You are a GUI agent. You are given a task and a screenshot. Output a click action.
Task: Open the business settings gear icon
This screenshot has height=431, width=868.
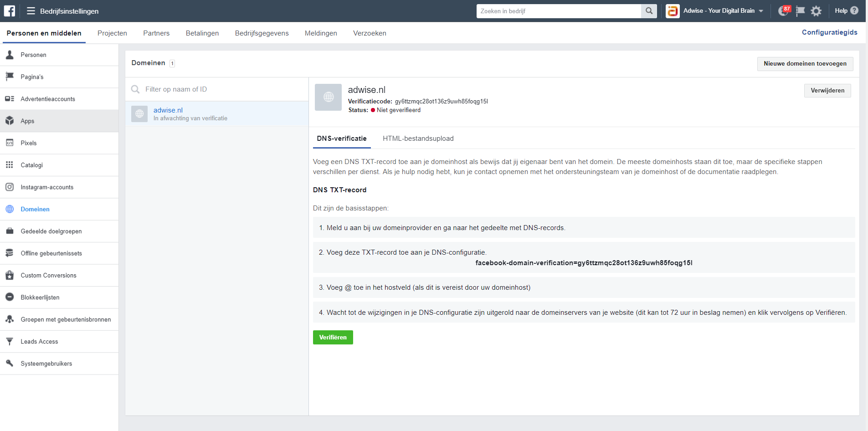coord(817,10)
